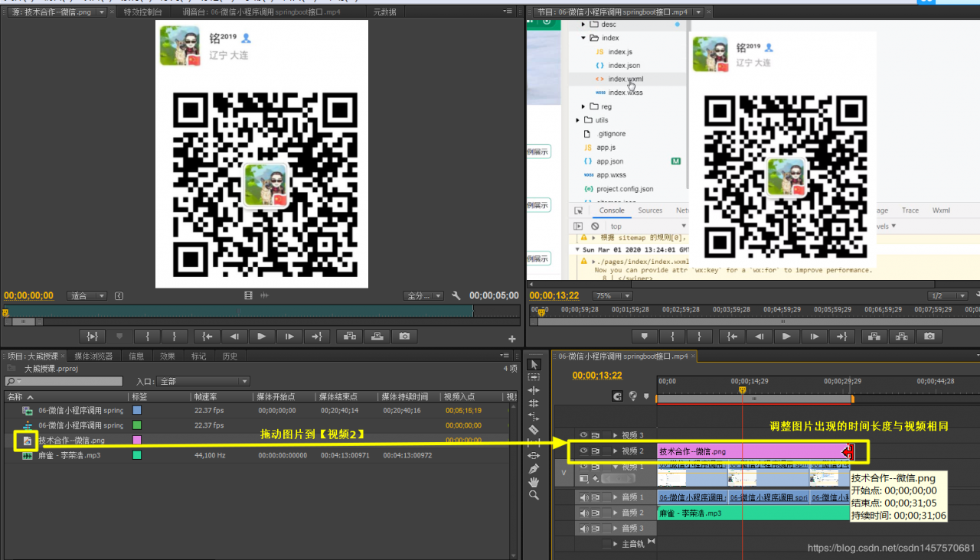This screenshot has height=560, width=980.
Task: Mute the 音频 2 track speaker
Action: [583, 513]
